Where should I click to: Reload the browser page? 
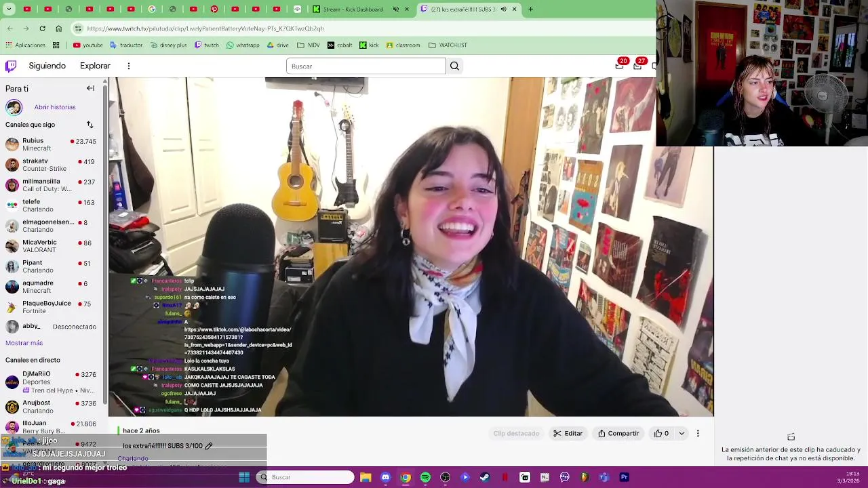(42, 28)
